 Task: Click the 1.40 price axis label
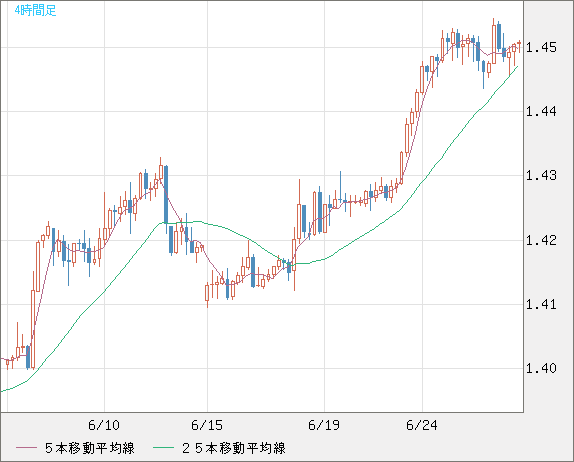[x=541, y=368]
